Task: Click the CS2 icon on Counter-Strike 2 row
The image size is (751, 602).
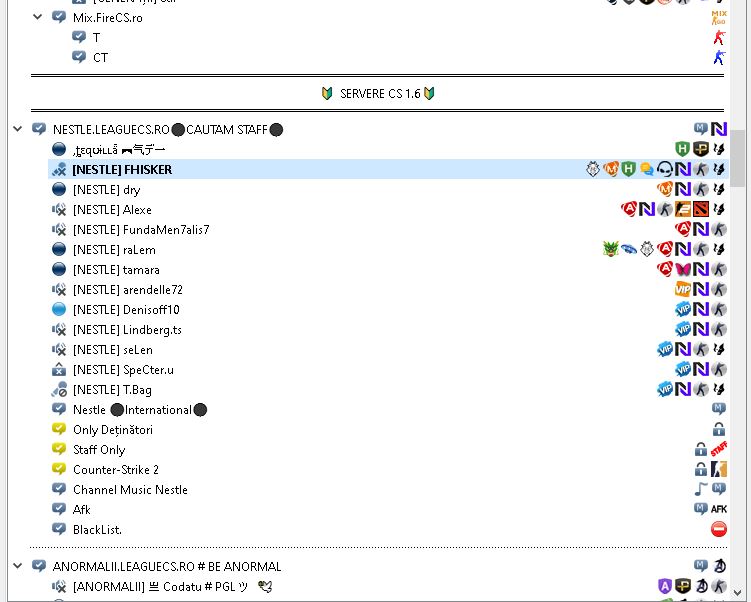Action: (x=719, y=469)
